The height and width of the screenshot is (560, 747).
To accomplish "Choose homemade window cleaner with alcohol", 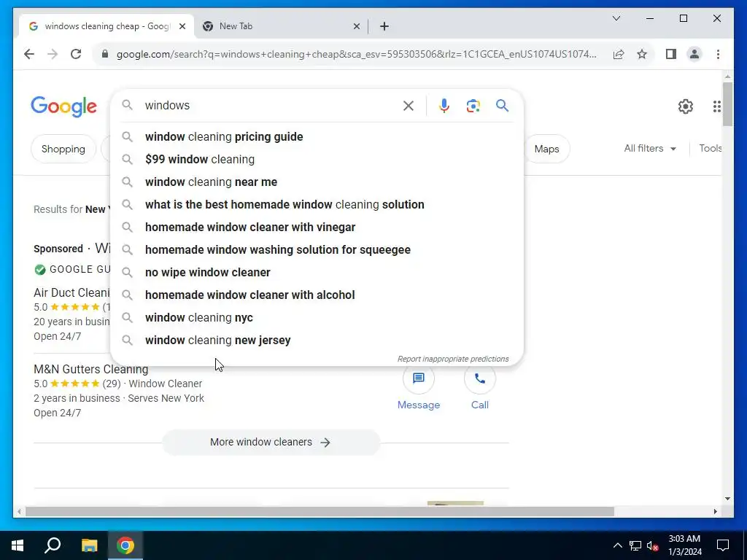I will (317, 295).
